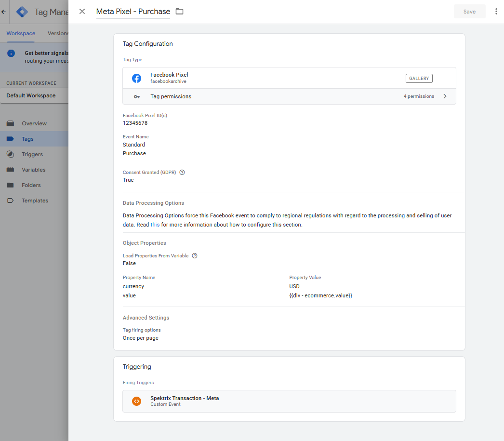504x441 pixels.
Task: Open the Spektrix Transaction - Meta trigger
Action: coord(185,398)
